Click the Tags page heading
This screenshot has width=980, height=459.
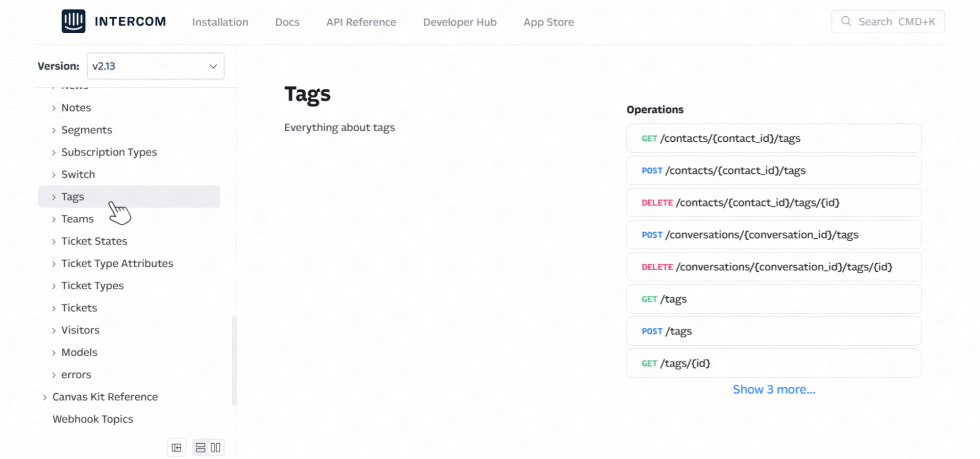(307, 94)
